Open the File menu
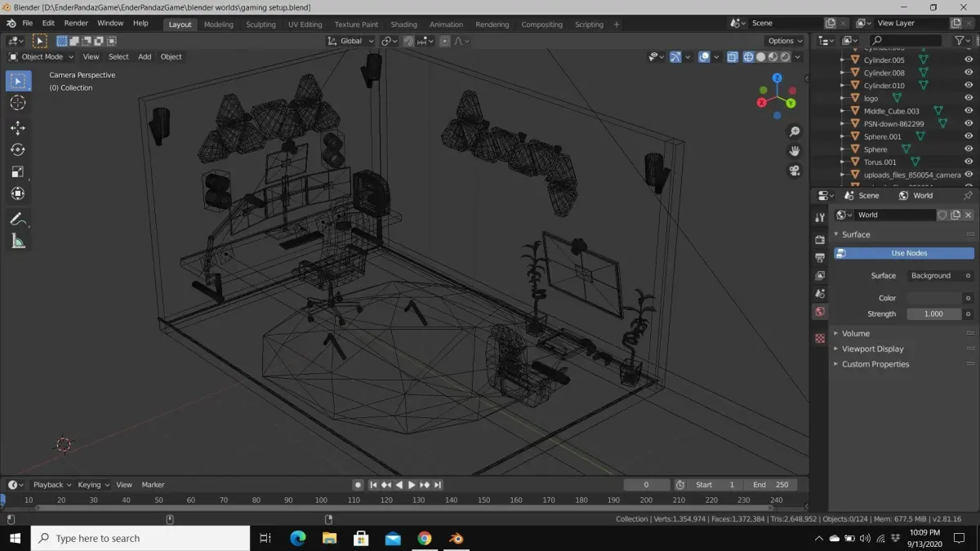Image resolution: width=980 pixels, height=551 pixels. tap(28, 24)
